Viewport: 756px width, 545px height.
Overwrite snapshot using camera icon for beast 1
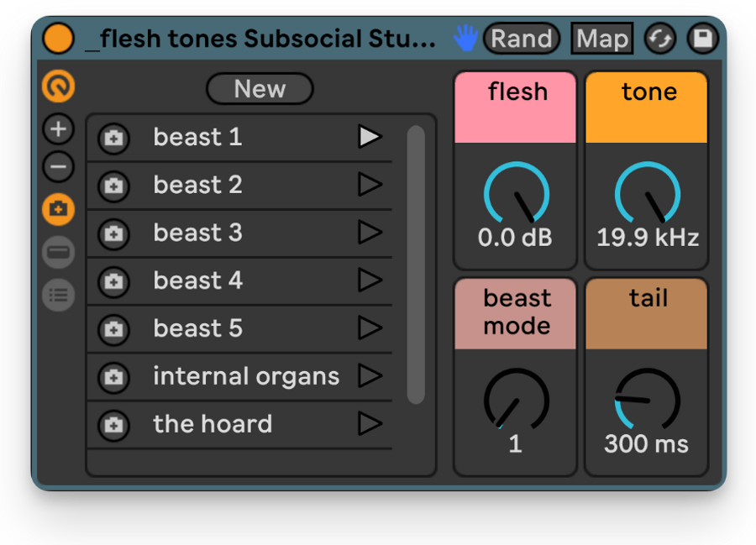click(x=113, y=139)
